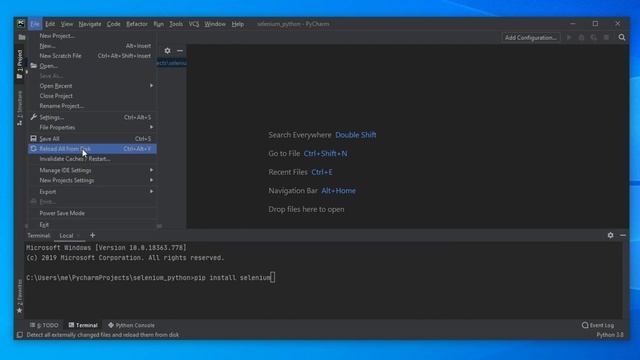The image size is (640, 360).
Task: Open Settings... from File menu
Action: 92,117
